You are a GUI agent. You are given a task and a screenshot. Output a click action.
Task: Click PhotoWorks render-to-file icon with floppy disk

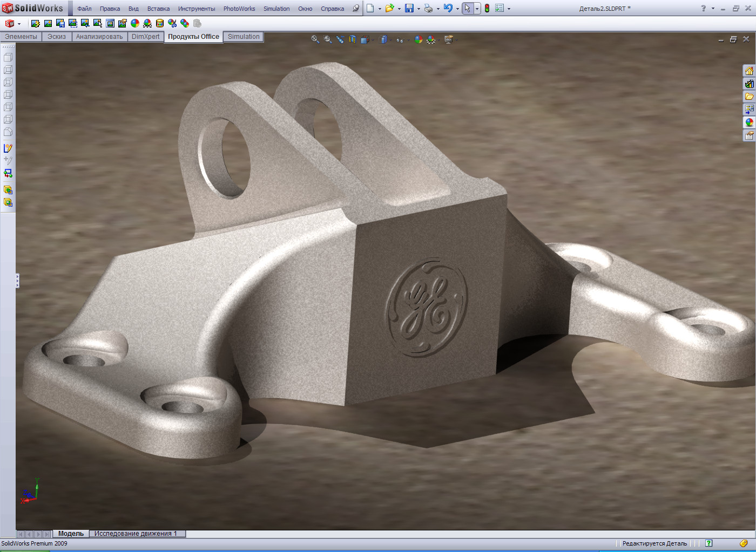[x=60, y=23]
